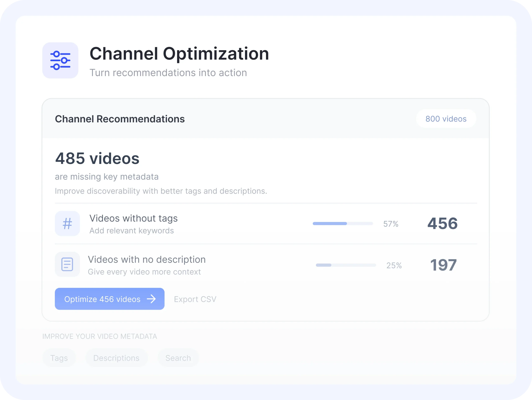Click the 485 videos headline
The height and width of the screenshot is (400, 532).
click(97, 158)
